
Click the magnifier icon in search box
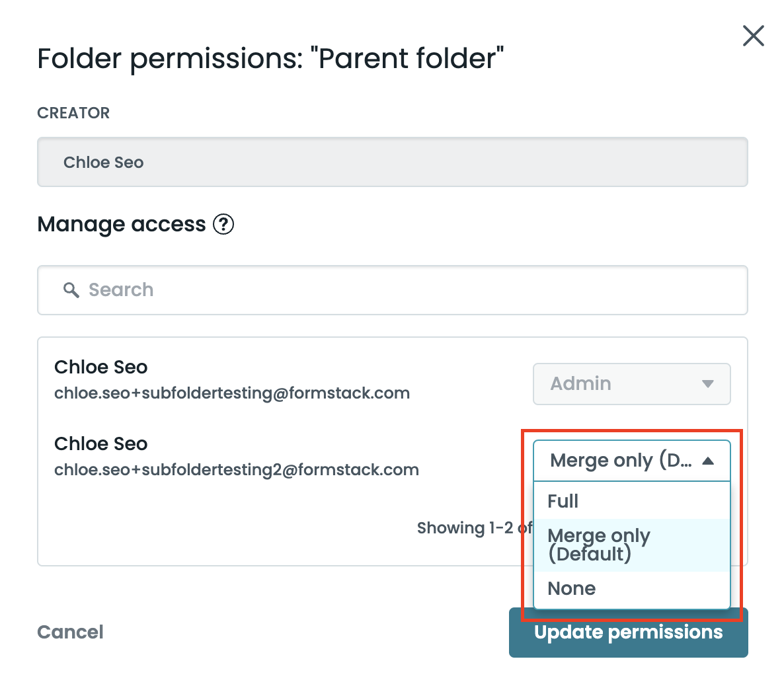coord(71,289)
